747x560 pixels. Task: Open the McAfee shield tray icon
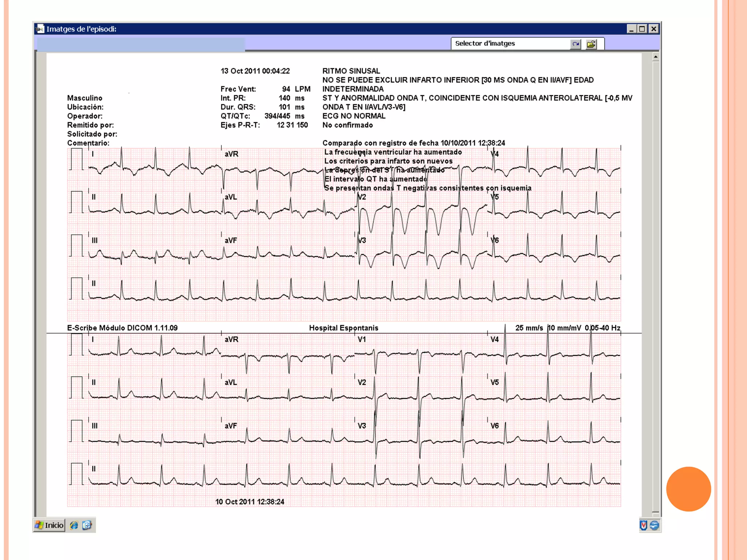(x=644, y=525)
